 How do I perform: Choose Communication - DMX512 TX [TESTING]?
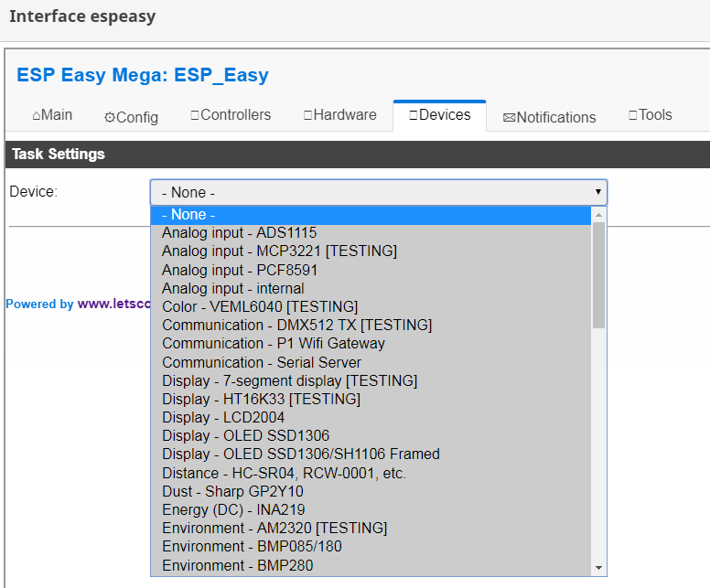point(371,325)
